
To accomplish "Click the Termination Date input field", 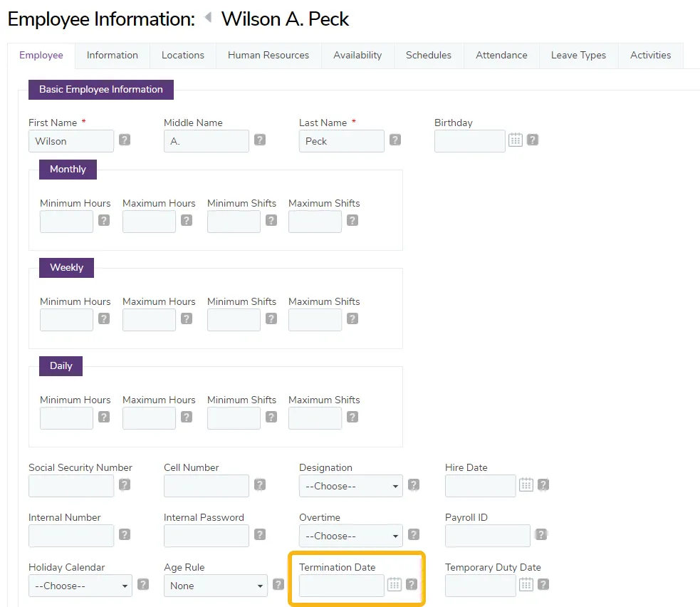I will [342, 586].
